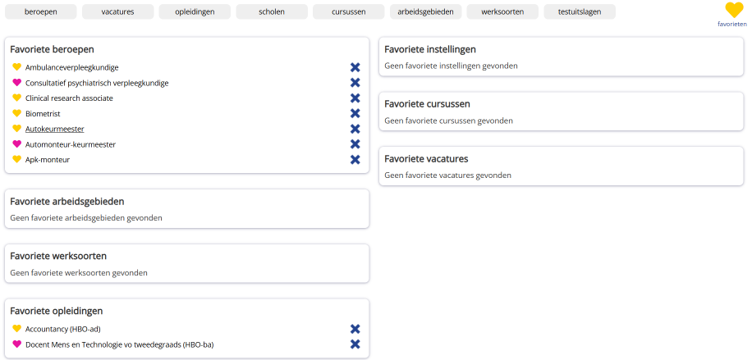This screenshot has width=752, height=360.
Task: Remove Accountancy (HBO-ad) with blue X
Action: coord(355,329)
